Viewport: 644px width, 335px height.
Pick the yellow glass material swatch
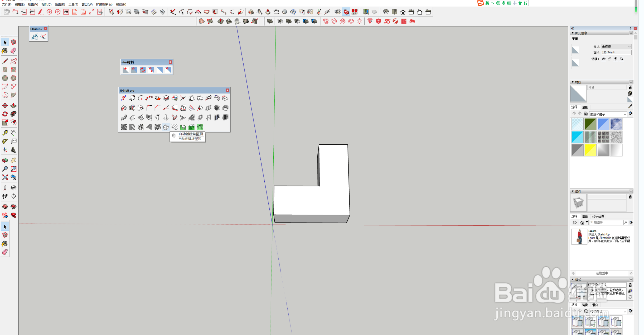pos(590,150)
